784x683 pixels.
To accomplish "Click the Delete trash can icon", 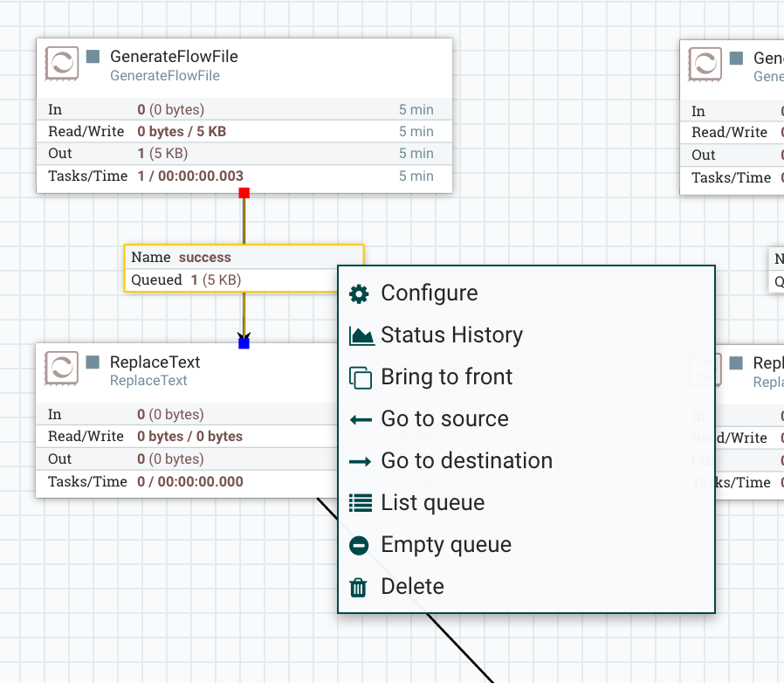I will click(358, 587).
